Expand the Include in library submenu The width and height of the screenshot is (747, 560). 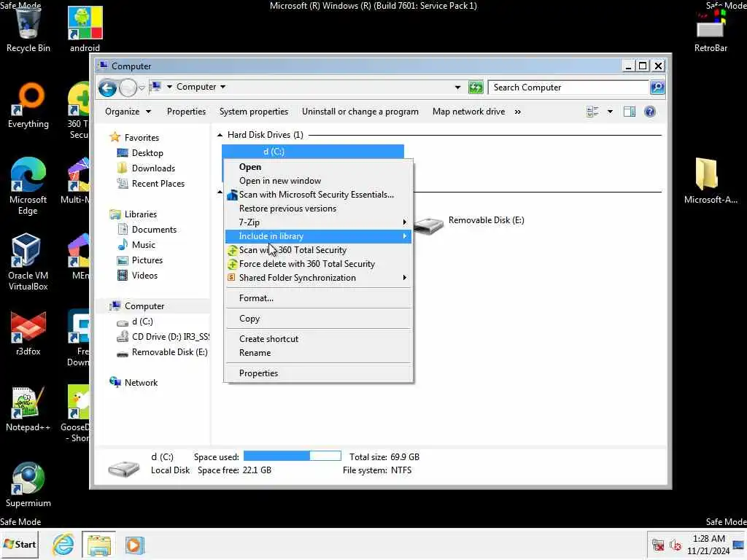tap(318, 236)
